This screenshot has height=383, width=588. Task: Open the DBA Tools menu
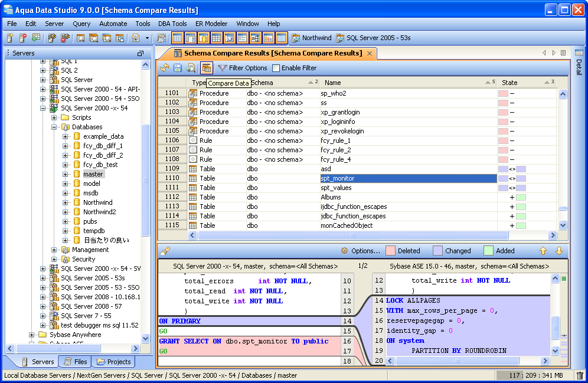172,24
